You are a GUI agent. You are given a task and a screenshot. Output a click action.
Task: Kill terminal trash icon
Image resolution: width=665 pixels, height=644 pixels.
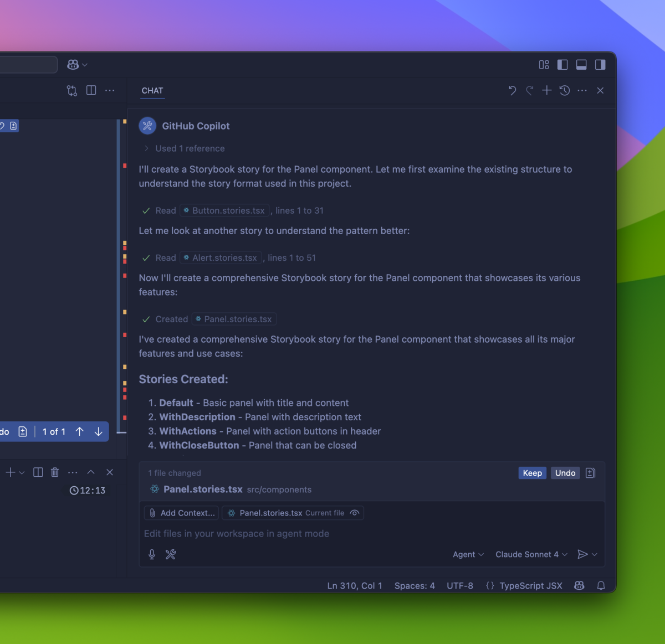click(x=55, y=472)
